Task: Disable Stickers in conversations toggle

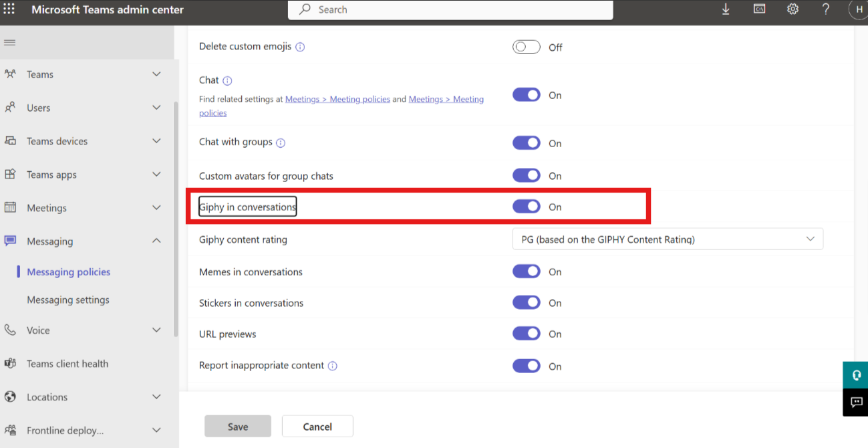Action: coord(527,302)
